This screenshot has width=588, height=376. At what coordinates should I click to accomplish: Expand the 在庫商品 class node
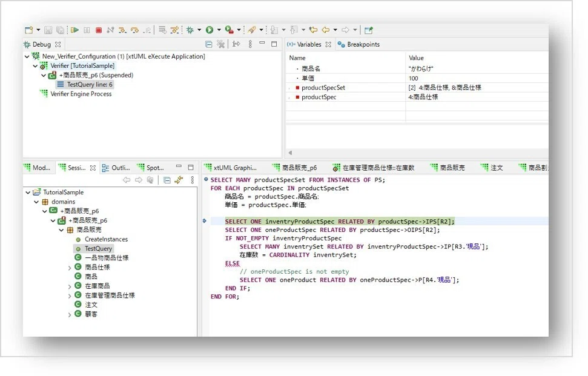click(70, 286)
